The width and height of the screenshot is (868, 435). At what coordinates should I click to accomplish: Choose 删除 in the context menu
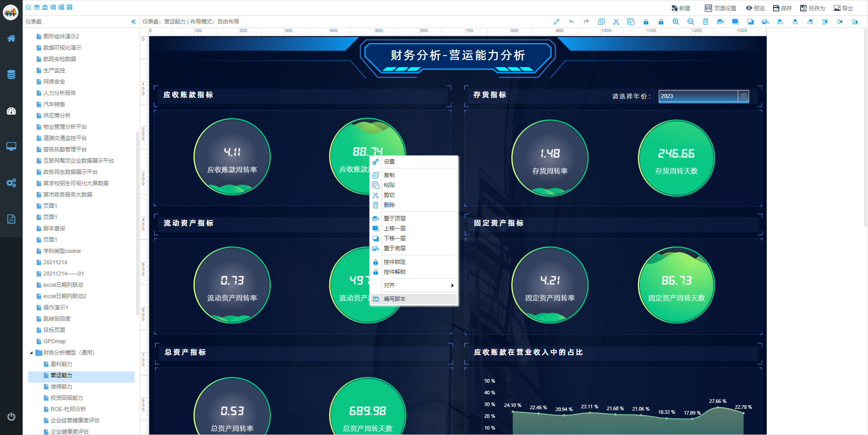tap(414, 205)
